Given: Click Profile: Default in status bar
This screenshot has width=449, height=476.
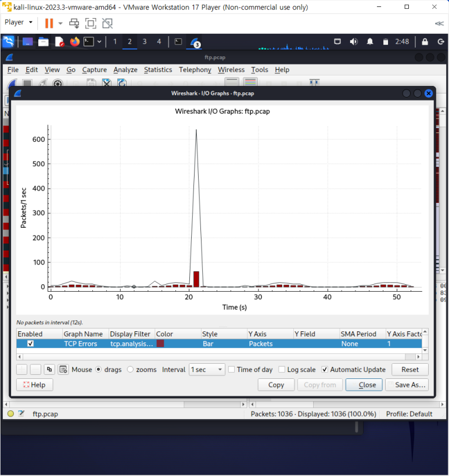Looking at the screenshot, I should 409,414.
